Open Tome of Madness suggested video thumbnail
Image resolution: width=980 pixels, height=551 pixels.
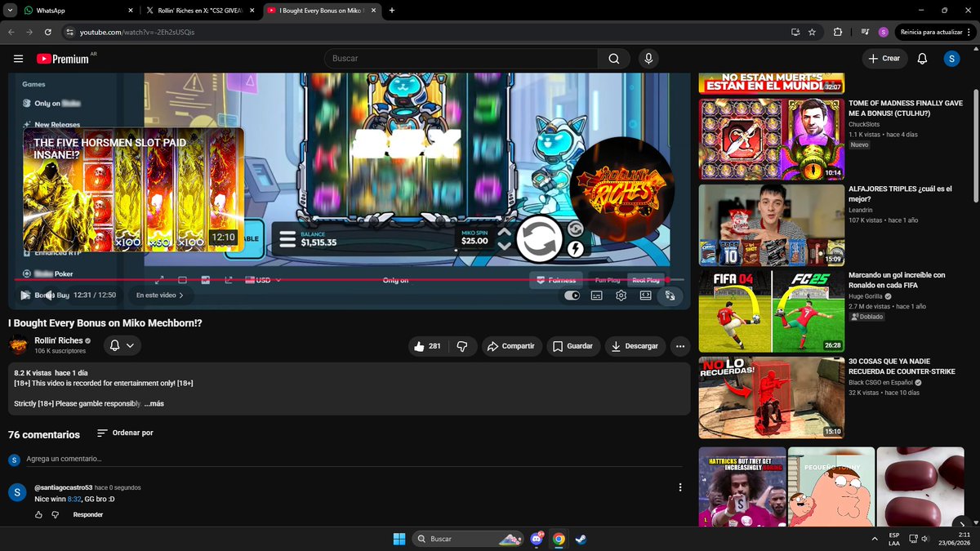pyautogui.click(x=772, y=139)
